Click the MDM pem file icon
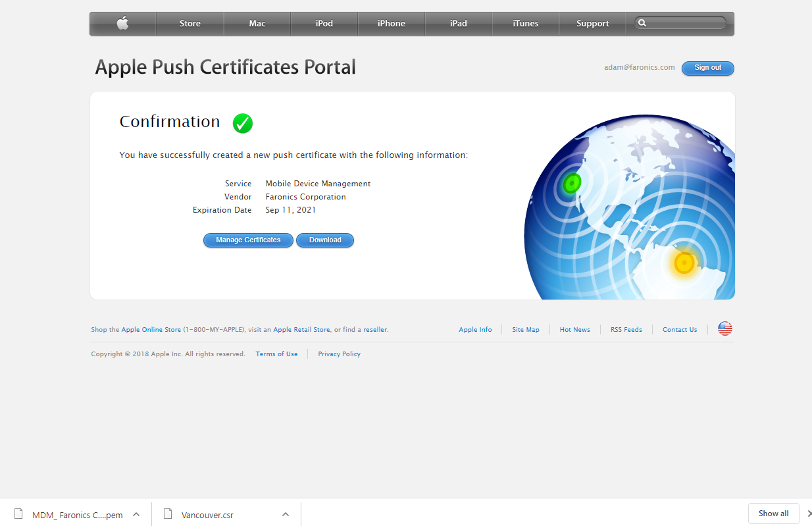The image size is (812, 530). [19, 514]
